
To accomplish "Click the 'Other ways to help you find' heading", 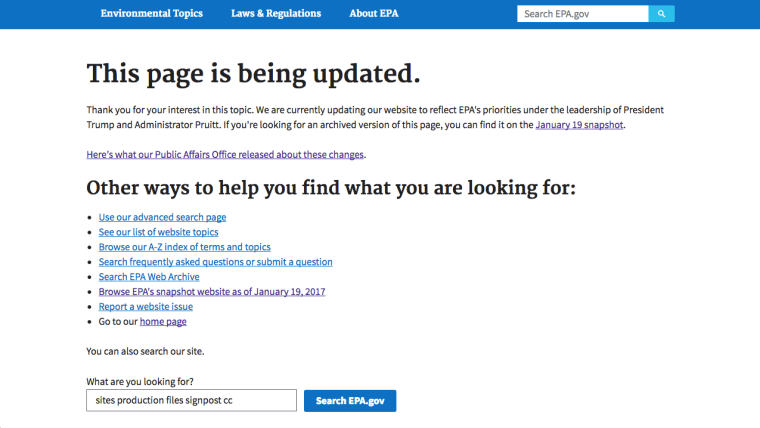I will click(x=331, y=188).
